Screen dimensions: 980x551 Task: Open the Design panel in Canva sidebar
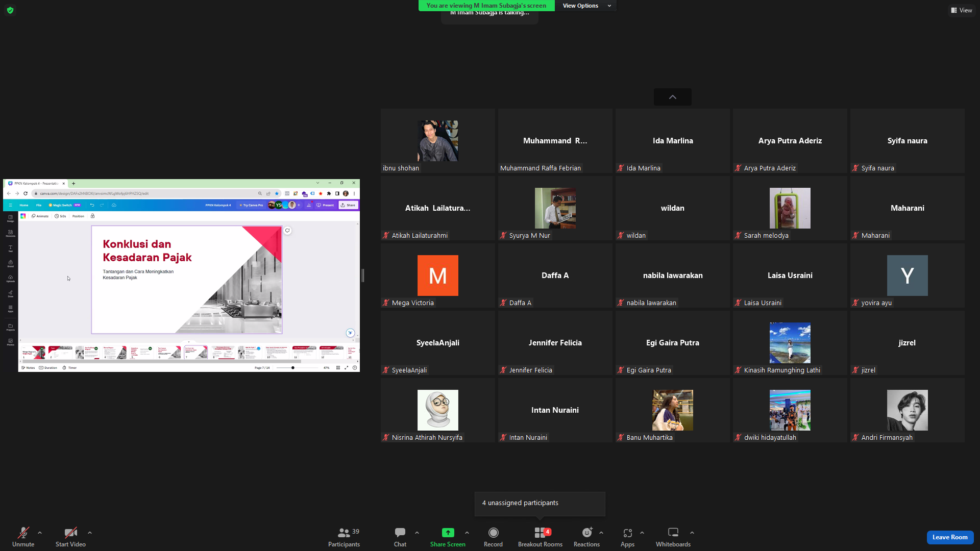10,218
